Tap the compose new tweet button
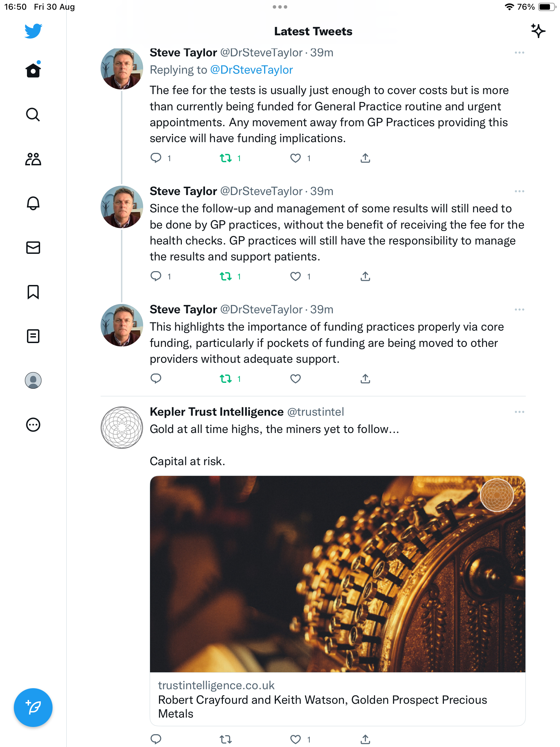This screenshot has height=747, width=560. 33,708
